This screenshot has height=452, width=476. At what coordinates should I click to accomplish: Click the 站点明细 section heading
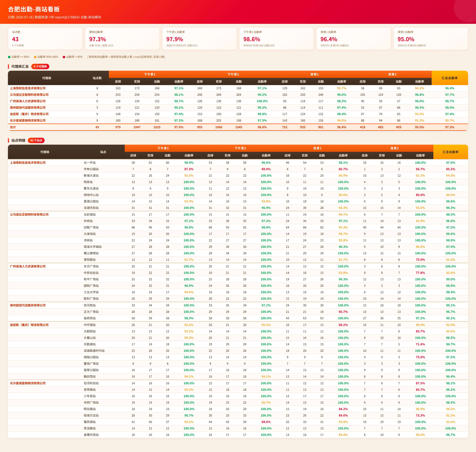(x=18, y=140)
